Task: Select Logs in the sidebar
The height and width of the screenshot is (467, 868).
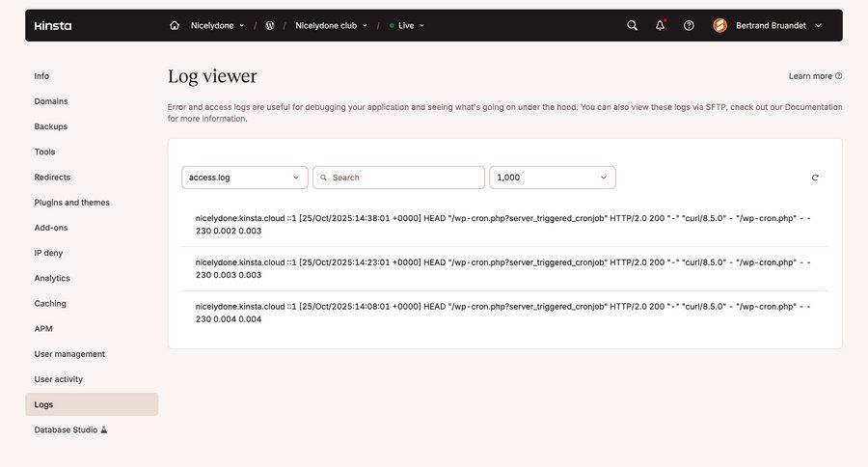Action: (x=92, y=404)
